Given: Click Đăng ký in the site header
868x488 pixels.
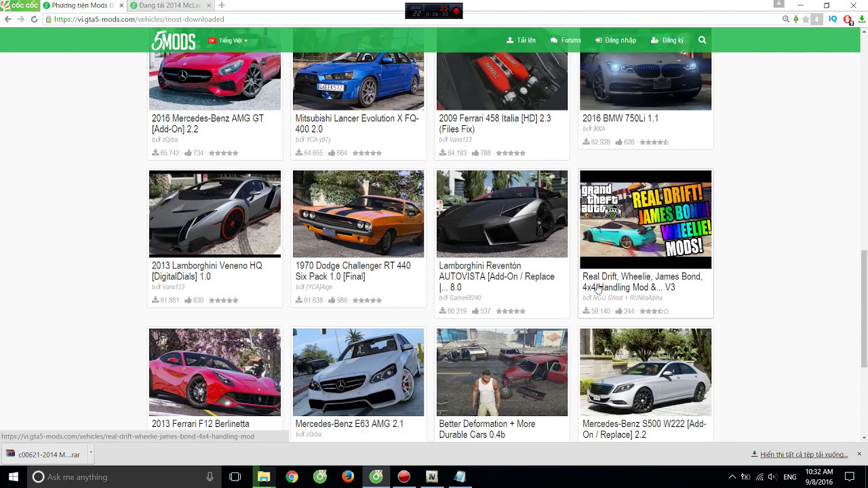Looking at the screenshot, I should 667,40.
